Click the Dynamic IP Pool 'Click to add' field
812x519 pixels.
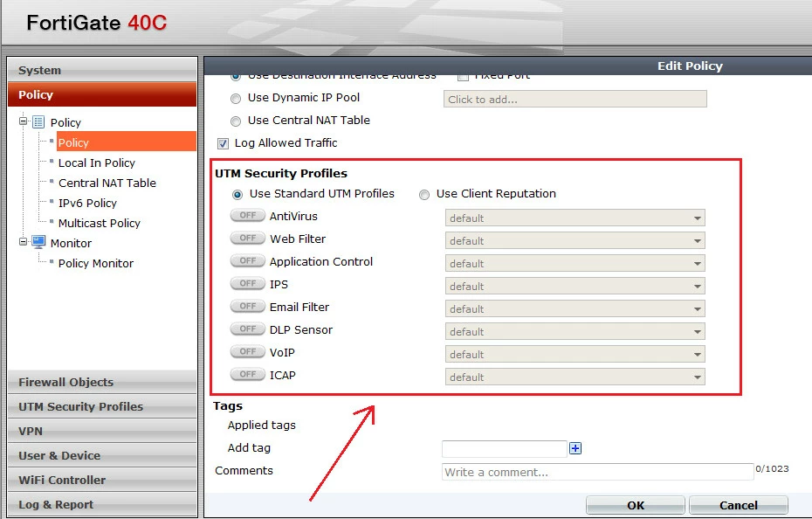[x=575, y=99]
